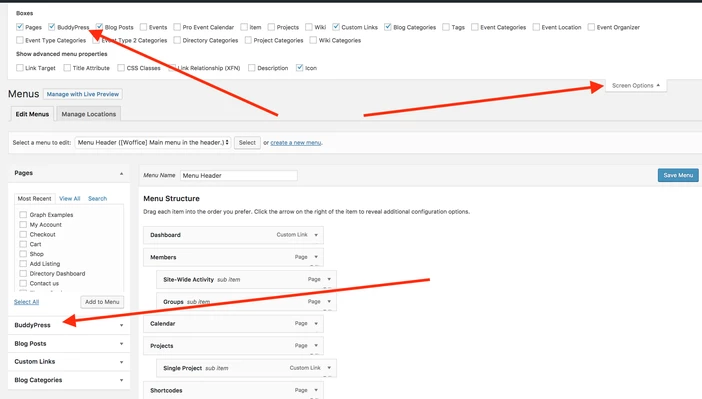Viewport: 702px width, 399px height.
Task: Follow the create a new menu link
Action: click(x=295, y=142)
